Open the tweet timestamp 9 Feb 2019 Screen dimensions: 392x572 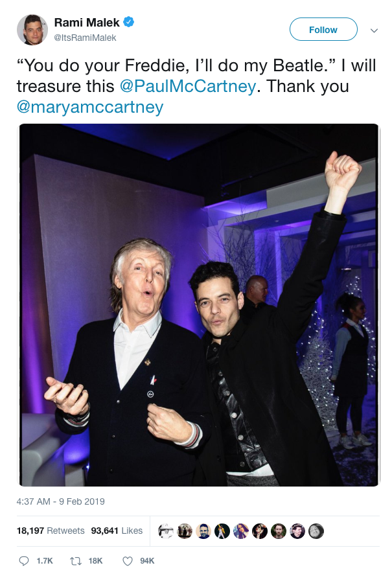pos(61,501)
